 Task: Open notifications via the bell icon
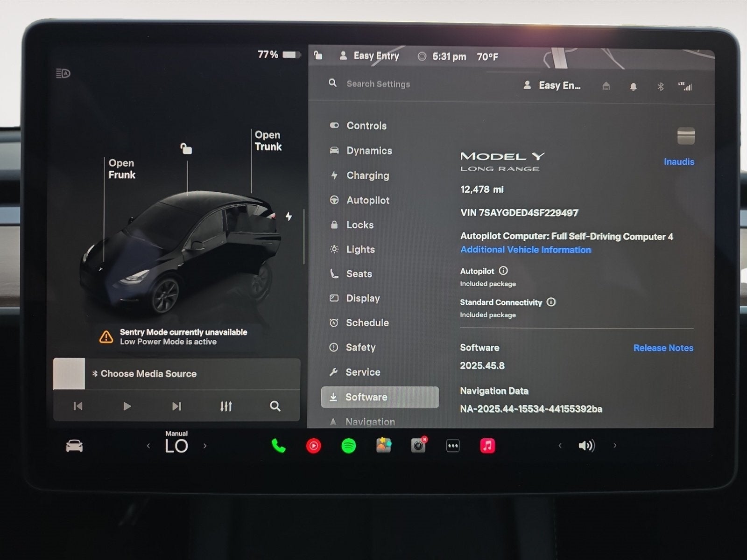(633, 86)
